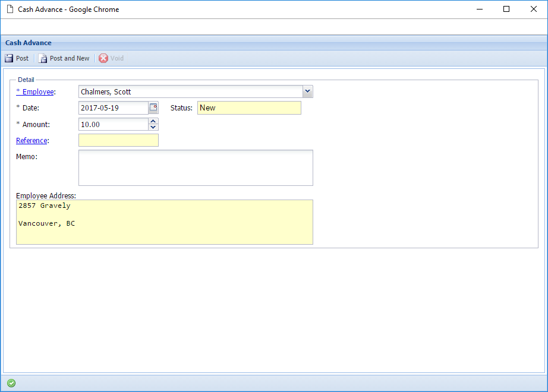Click the red Void icon

(x=103, y=58)
